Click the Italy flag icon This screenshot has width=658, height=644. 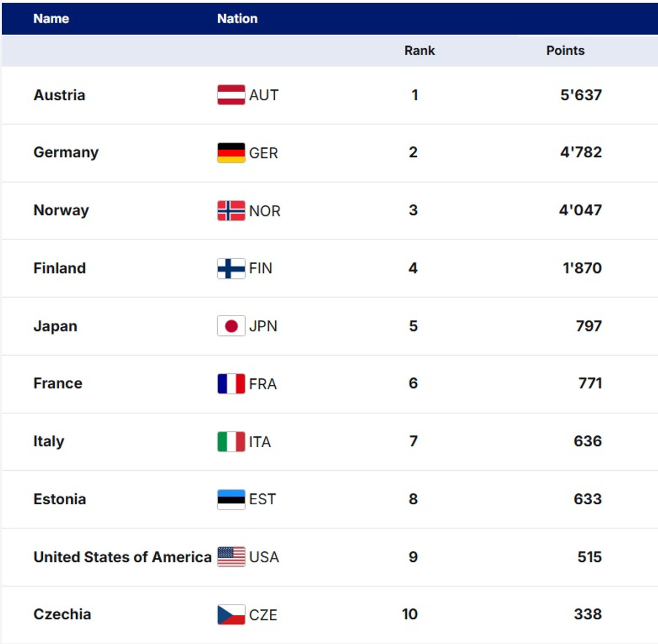pos(231,442)
